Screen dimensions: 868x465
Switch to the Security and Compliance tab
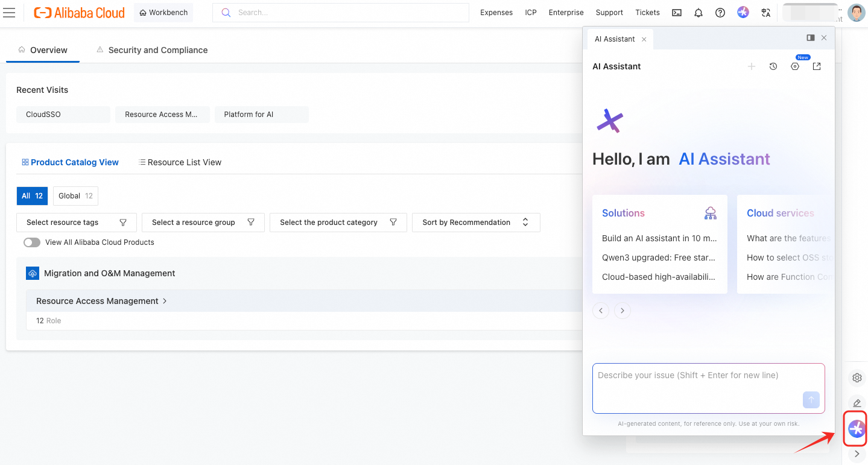pyautogui.click(x=152, y=50)
